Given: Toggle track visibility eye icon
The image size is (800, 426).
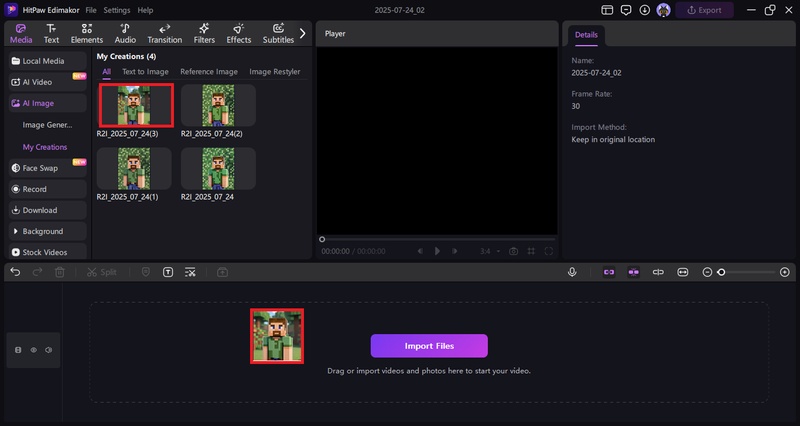Looking at the screenshot, I should [x=34, y=350].
